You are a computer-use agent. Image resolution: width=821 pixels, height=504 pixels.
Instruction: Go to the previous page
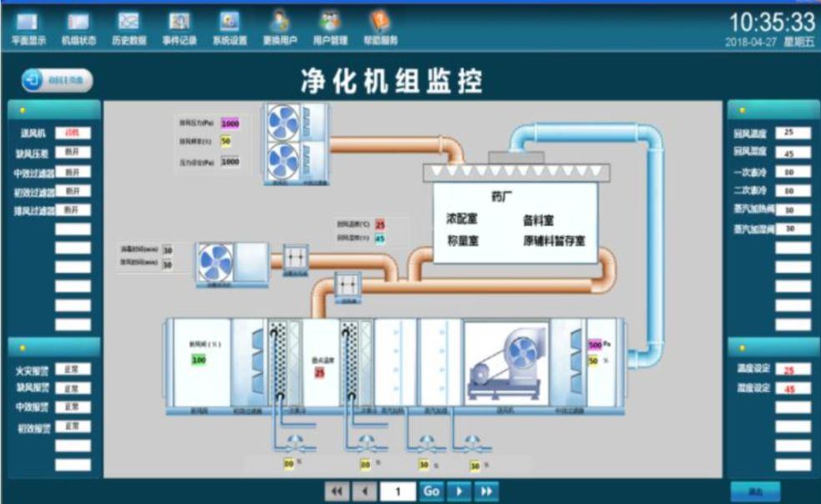pyautogui.click(x=364, y=491)
